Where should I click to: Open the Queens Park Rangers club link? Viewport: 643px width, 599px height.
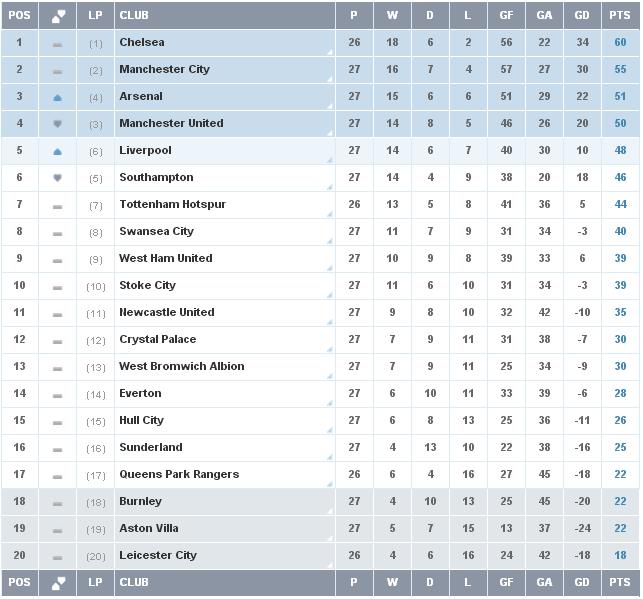click(179, 474)
